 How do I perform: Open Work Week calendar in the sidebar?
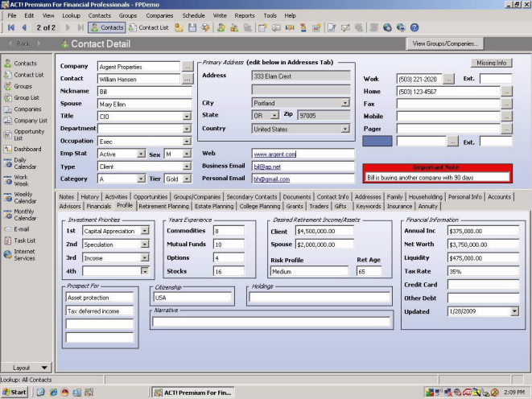pos(17,180)
